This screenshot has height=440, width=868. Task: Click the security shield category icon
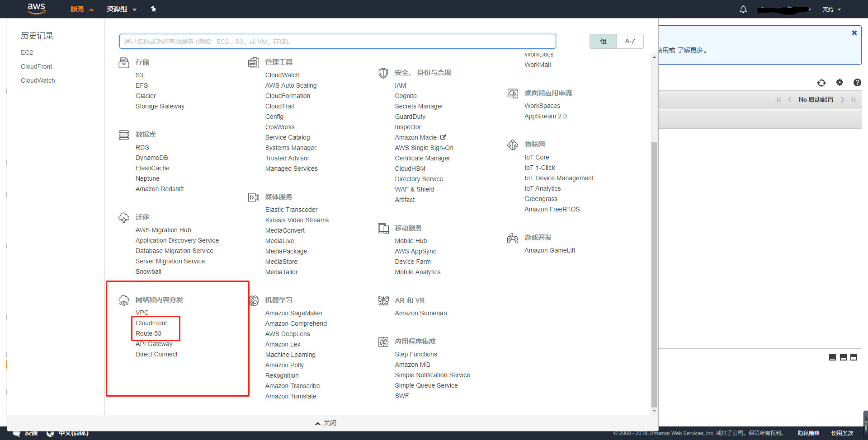pyautogui.click(x=383, y=73)
